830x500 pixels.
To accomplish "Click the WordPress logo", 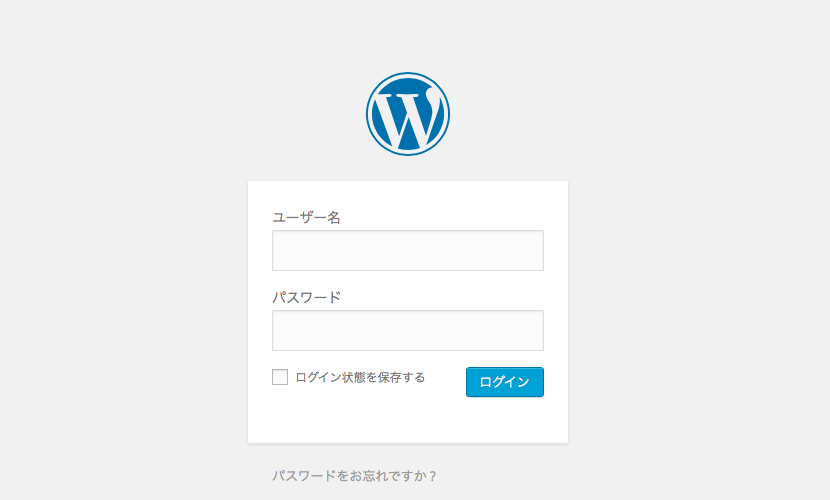I will pos(408,114).
